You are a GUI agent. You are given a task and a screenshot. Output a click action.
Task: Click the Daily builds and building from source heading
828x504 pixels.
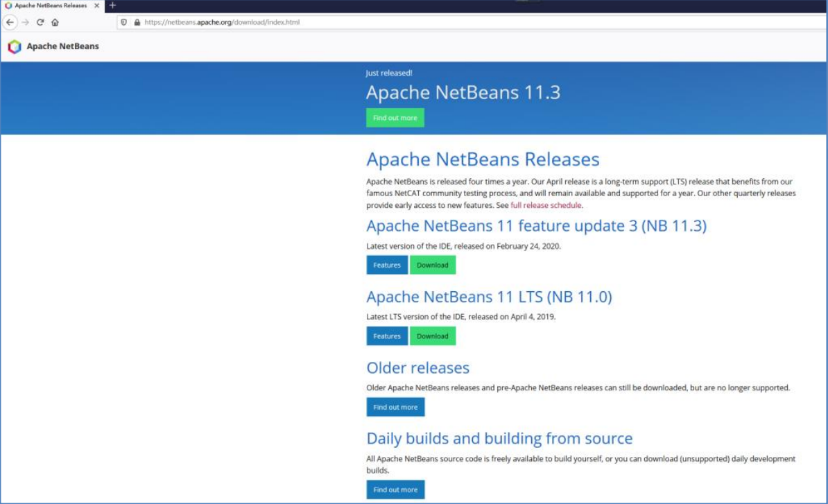pos(499,439)
